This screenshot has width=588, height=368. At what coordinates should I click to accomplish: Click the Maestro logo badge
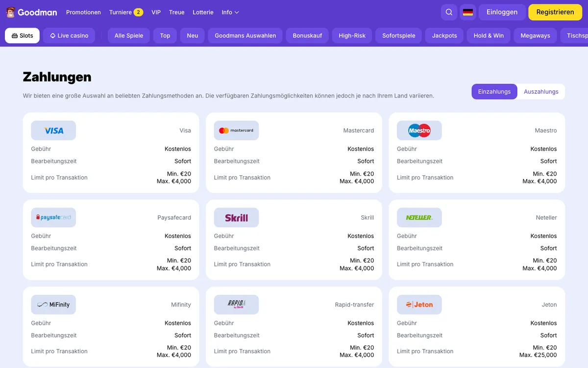point(419,131)
